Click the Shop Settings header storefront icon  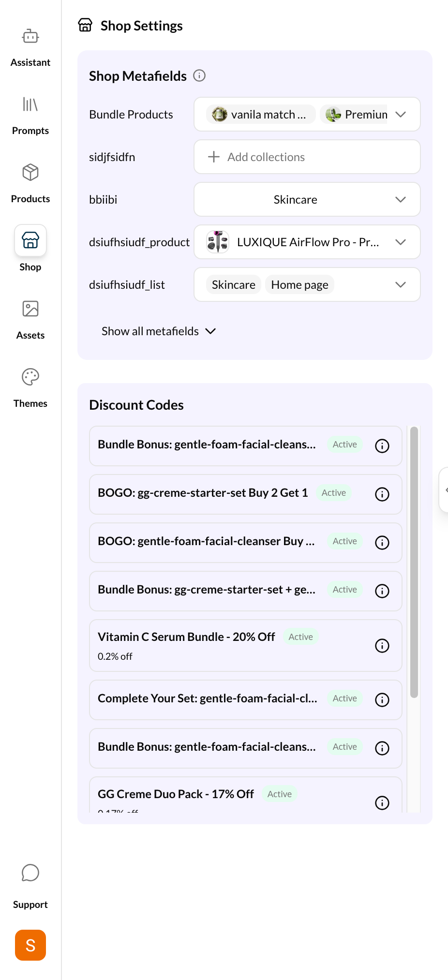tap(85, 25)
